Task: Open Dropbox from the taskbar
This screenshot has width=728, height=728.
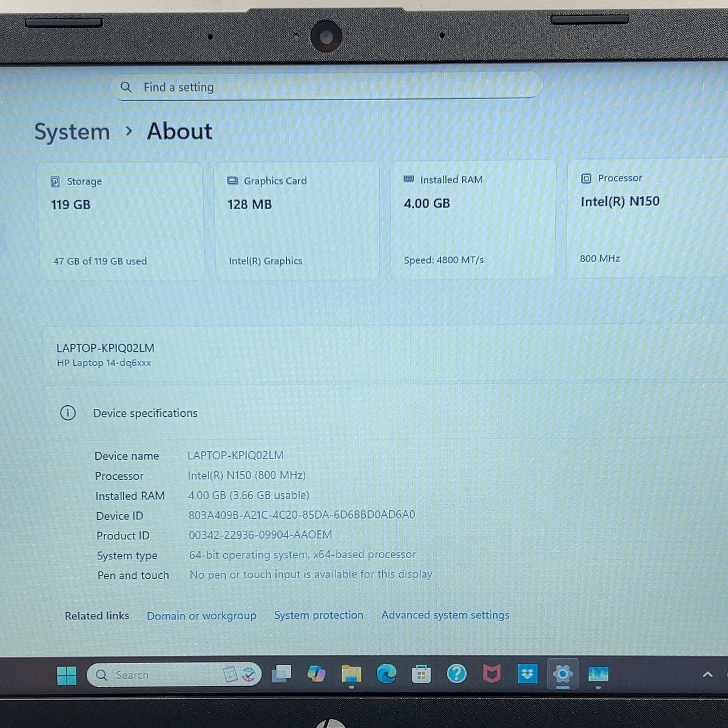Action: pyautogui.click(x=527, y=673)
